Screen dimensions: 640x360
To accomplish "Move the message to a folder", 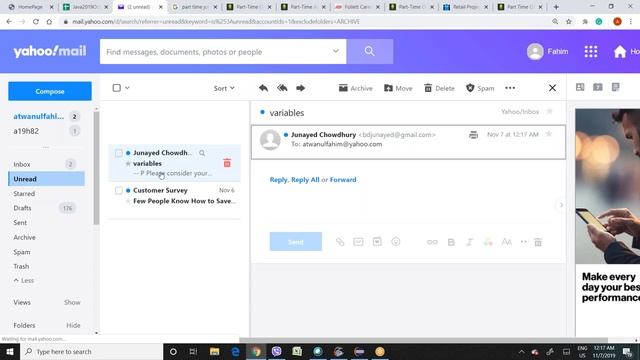I will [x=398, y=88].
